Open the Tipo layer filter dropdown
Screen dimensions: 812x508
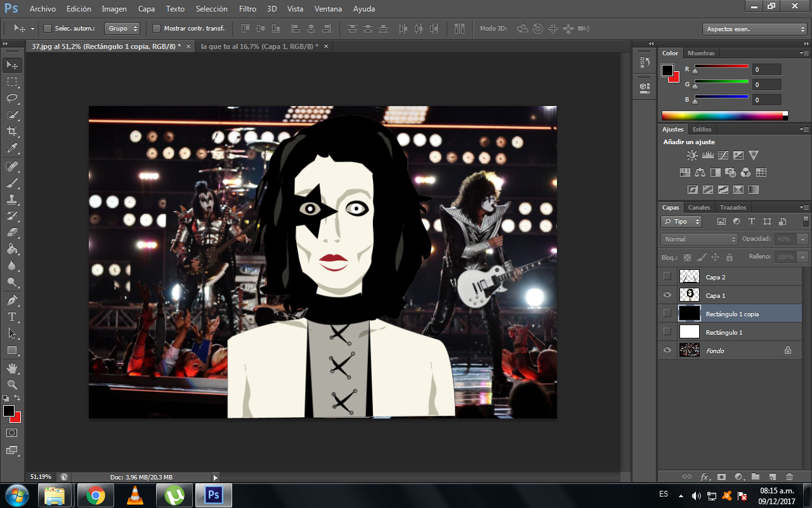(x=681, y=222)
